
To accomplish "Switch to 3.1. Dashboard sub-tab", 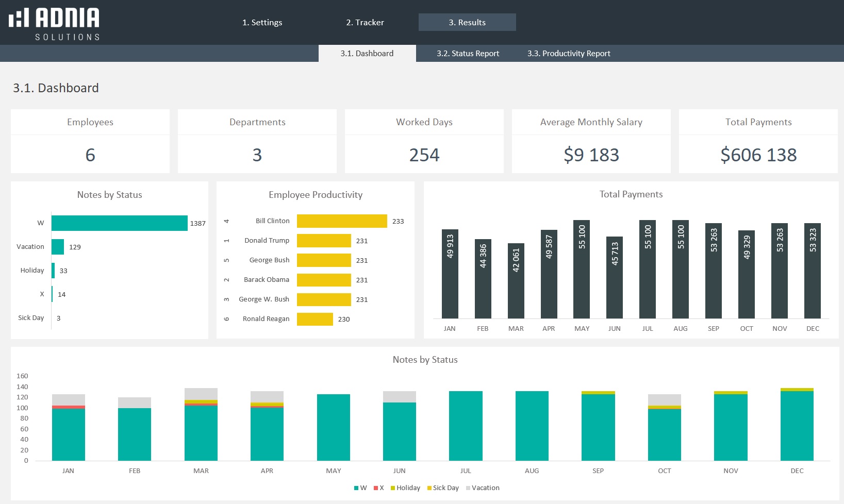I will pyautogui.click(x=367, y=54).
